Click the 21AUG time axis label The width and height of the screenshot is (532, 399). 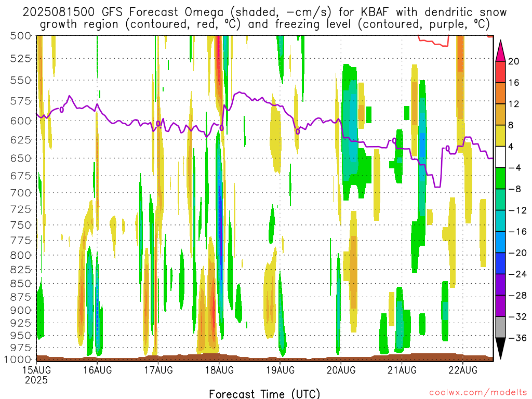pos(402,370)
